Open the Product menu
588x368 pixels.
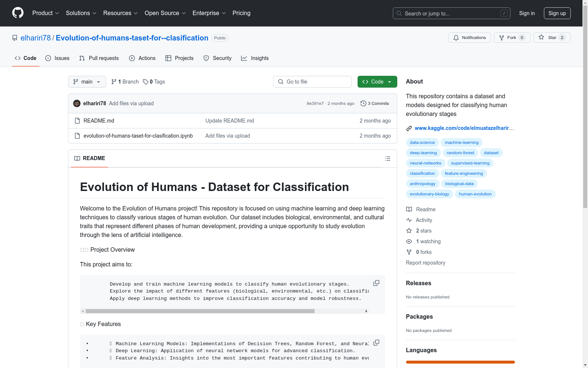click(46, 13)
